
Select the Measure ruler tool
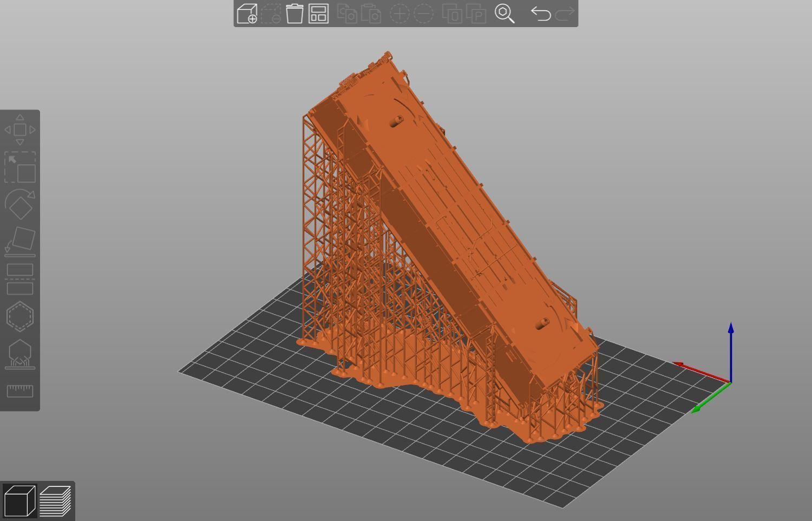pyautogui.click(x=20, y=391)
